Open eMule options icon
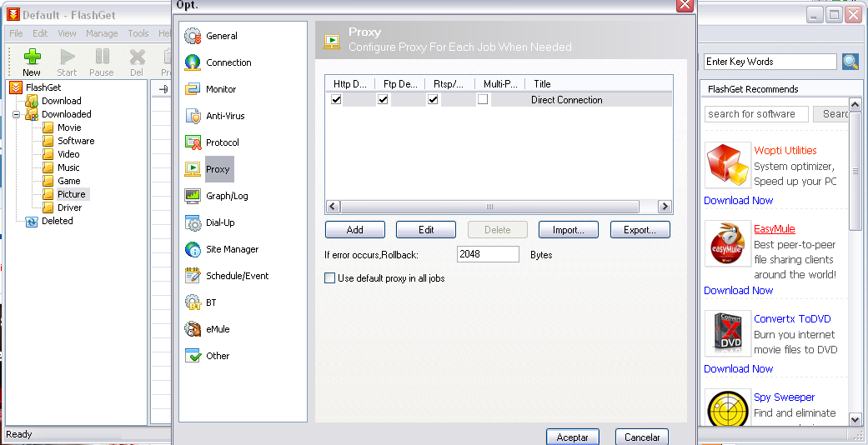 (193, 329)
